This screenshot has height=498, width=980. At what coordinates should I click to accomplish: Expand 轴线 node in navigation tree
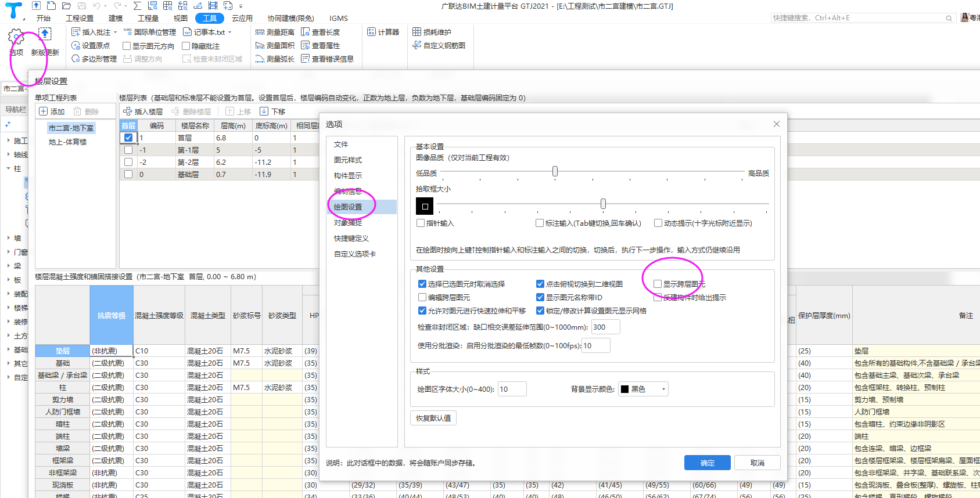(8, 154)
